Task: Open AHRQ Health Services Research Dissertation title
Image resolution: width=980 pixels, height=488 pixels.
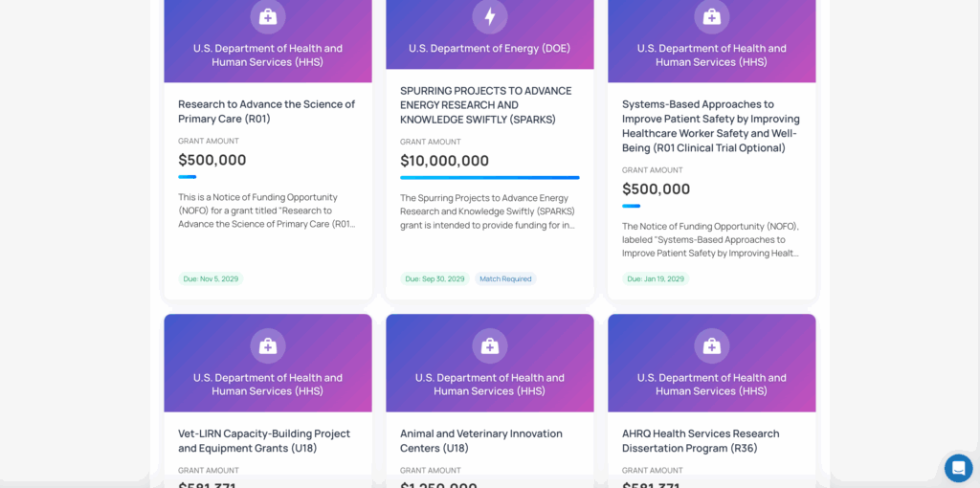Action: (701, 440)
